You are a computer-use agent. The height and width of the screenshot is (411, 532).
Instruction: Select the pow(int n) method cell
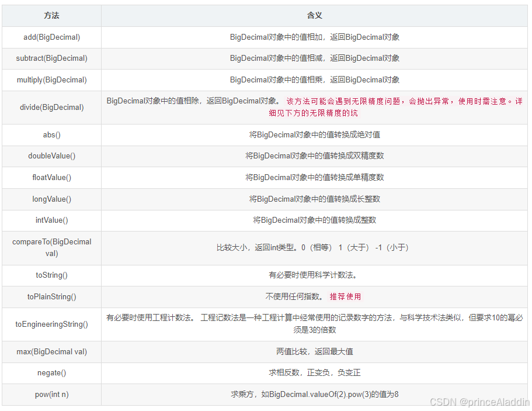point(51,395)
